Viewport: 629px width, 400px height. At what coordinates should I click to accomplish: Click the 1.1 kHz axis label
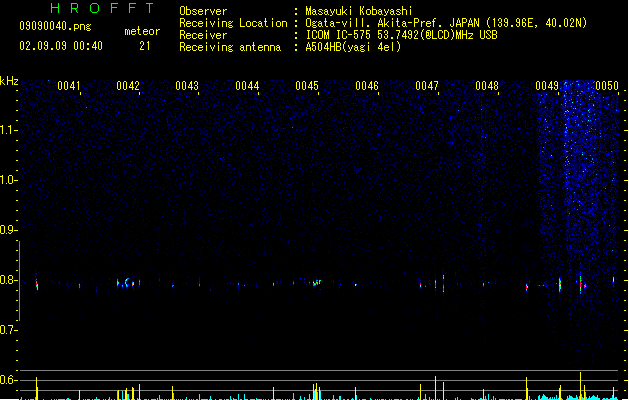tap(8, 130)
